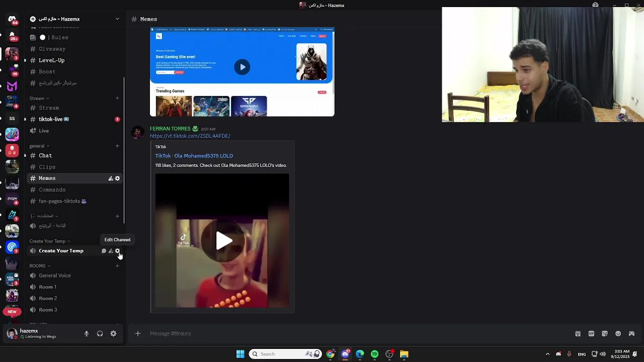The width and height of the screenshot is (644, 362).
Task: Collapse the Create Your Temp category
Action: (x=49, y=241)
